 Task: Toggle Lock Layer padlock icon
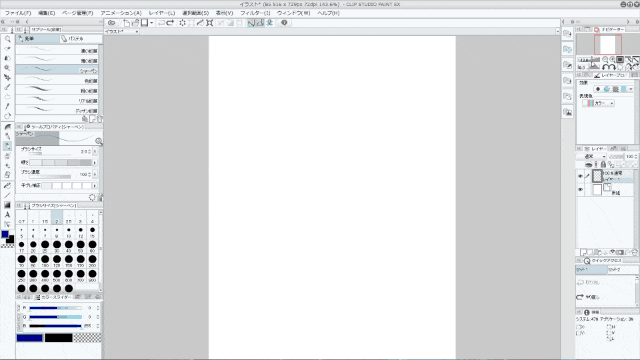[603, 164]
